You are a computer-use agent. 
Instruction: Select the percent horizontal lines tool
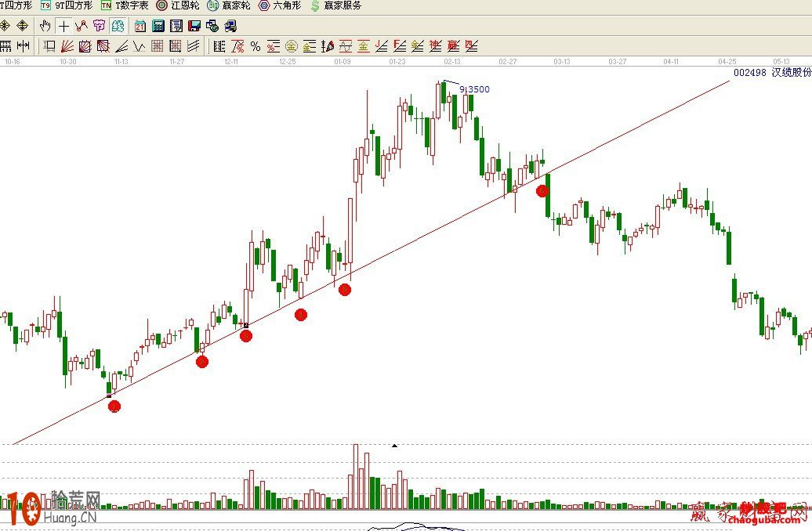click(x=274, y=46)
